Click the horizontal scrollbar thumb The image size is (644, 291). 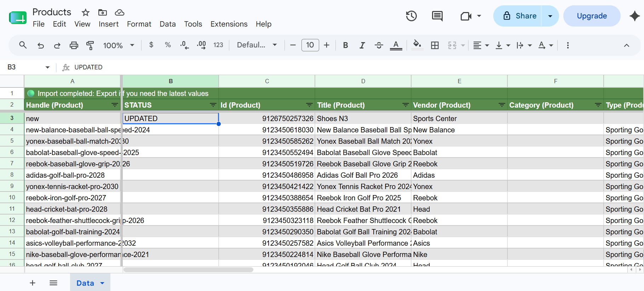[188, 270]
